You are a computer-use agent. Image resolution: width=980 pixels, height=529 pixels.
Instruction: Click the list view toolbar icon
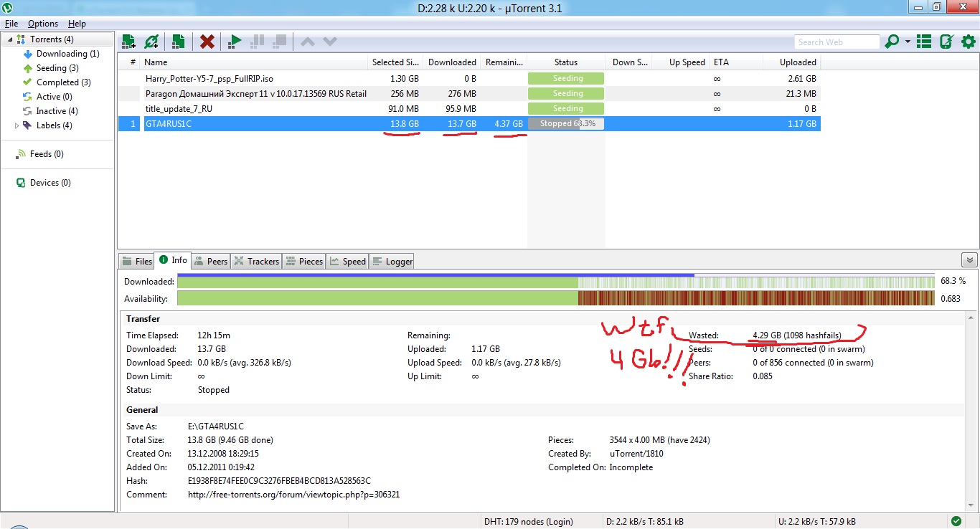point(925,42)
